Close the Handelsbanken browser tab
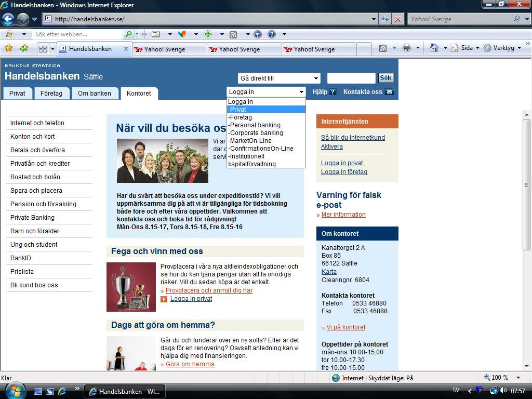The image size is (532, 399). click(x=126, y=49)
